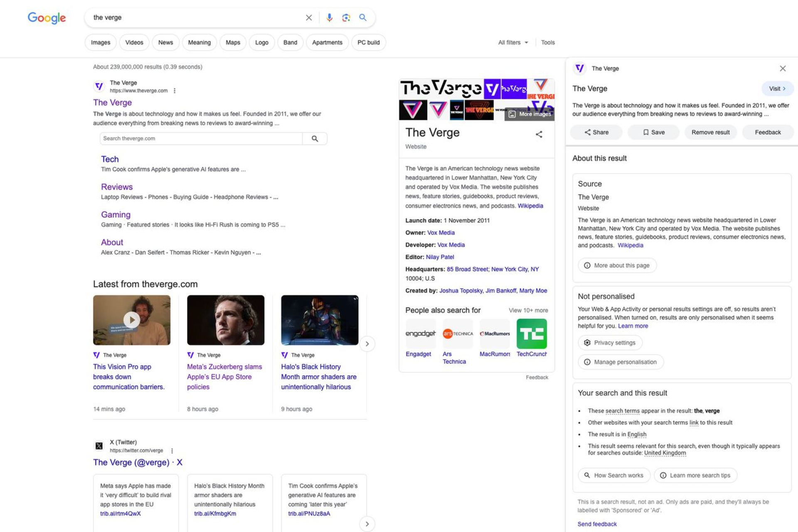Click the theverge.com site search button
Image resolution: width=798 pixels, height=532 pixels.
click(x=315, y=139)
